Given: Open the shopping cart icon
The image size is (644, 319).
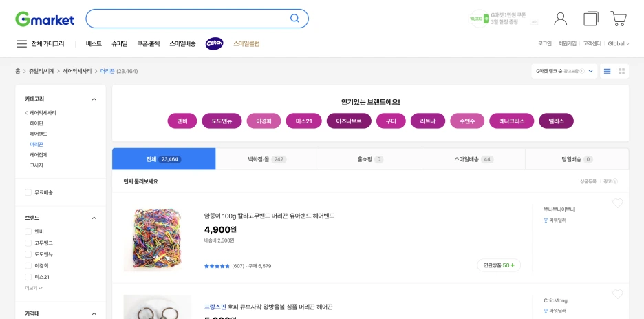Looking at the screenshot, I should pos(619,19).
